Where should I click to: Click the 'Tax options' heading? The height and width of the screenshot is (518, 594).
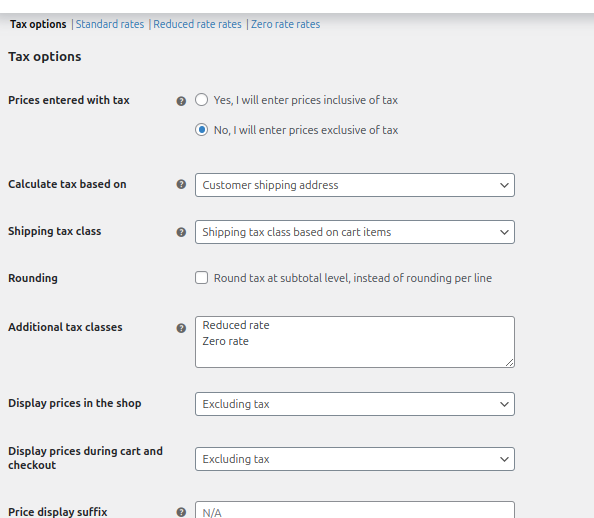click(x=45, y=56)
